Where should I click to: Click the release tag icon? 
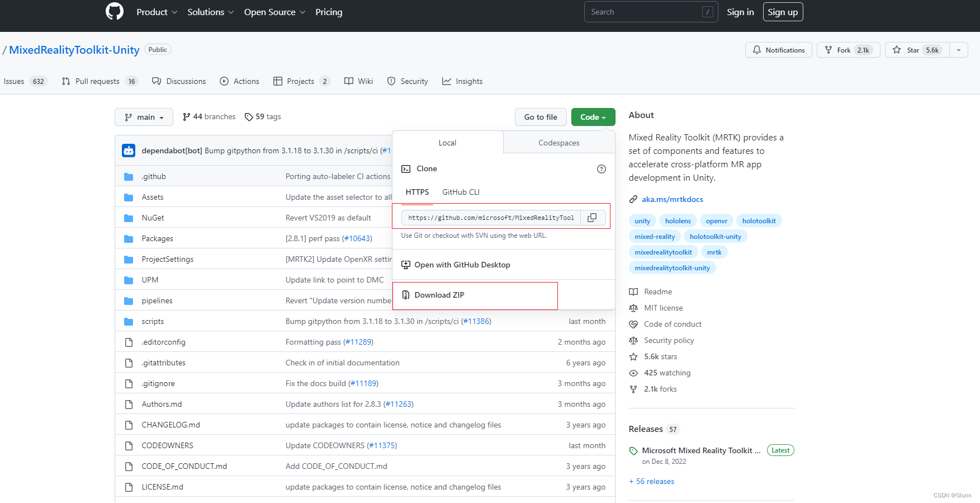click(x=633, y=451)
